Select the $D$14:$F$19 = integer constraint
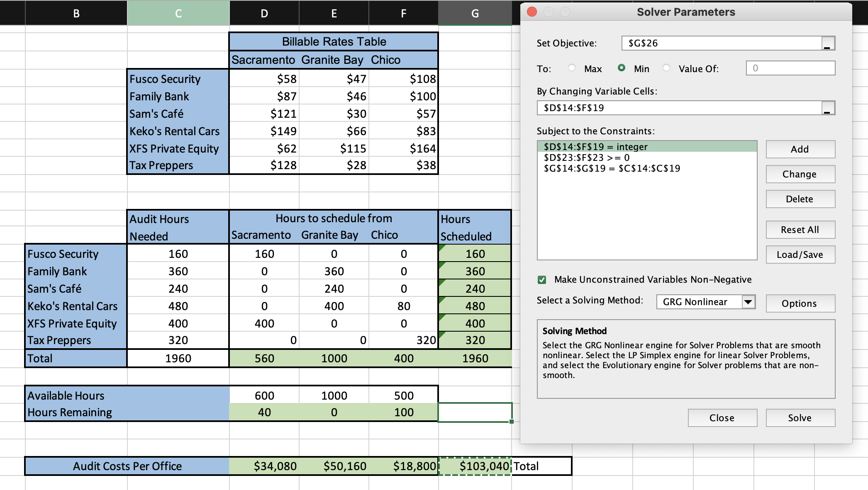 pos(647,147)
